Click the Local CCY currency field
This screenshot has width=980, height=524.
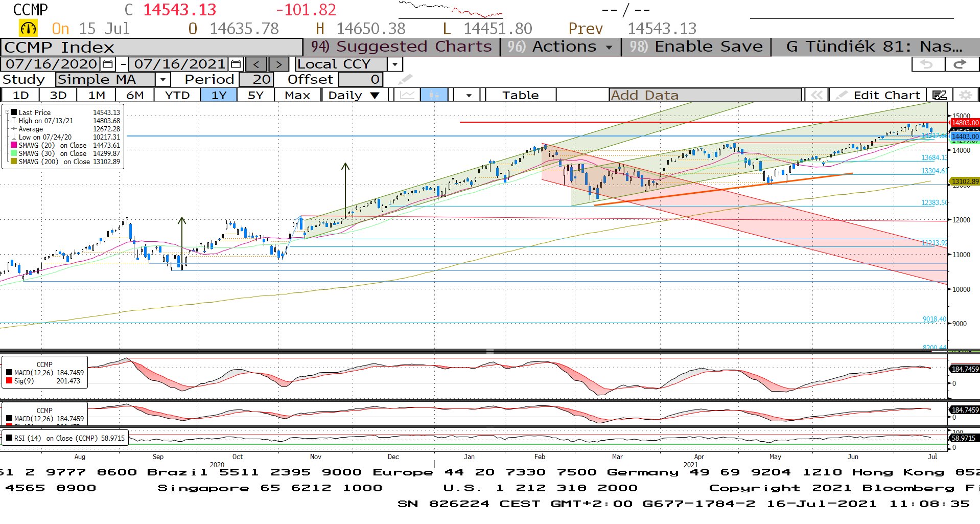[x=341, y=64]
